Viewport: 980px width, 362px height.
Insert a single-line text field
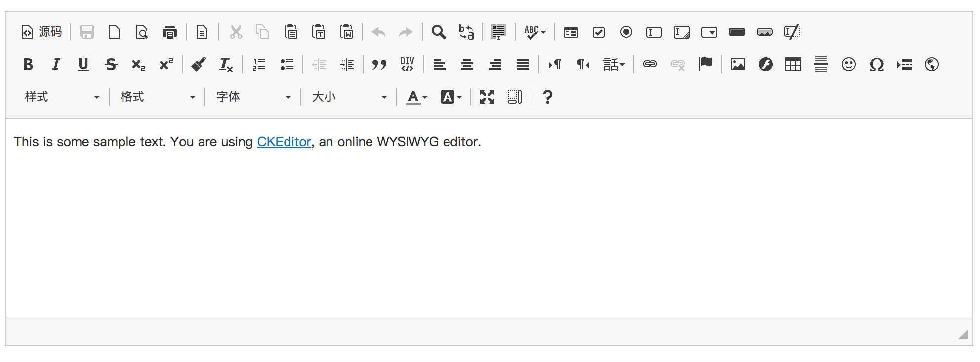click(654, 32)
